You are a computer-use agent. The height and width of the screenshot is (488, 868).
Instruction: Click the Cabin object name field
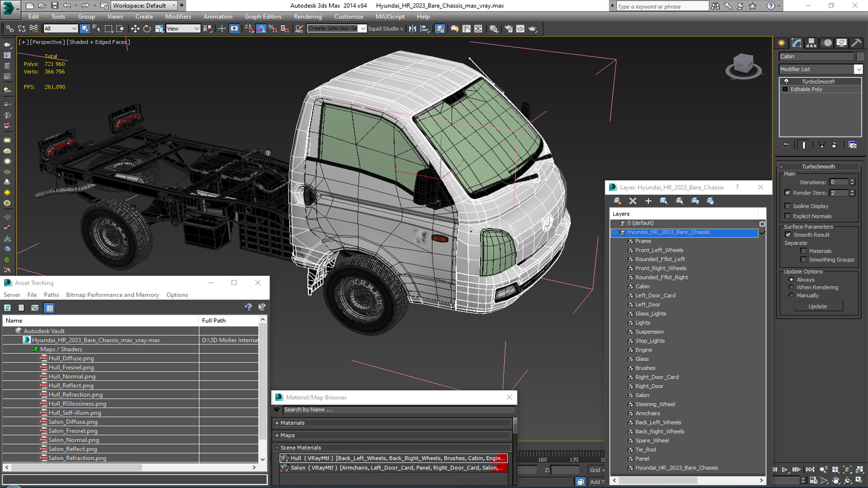pos(816,56)
